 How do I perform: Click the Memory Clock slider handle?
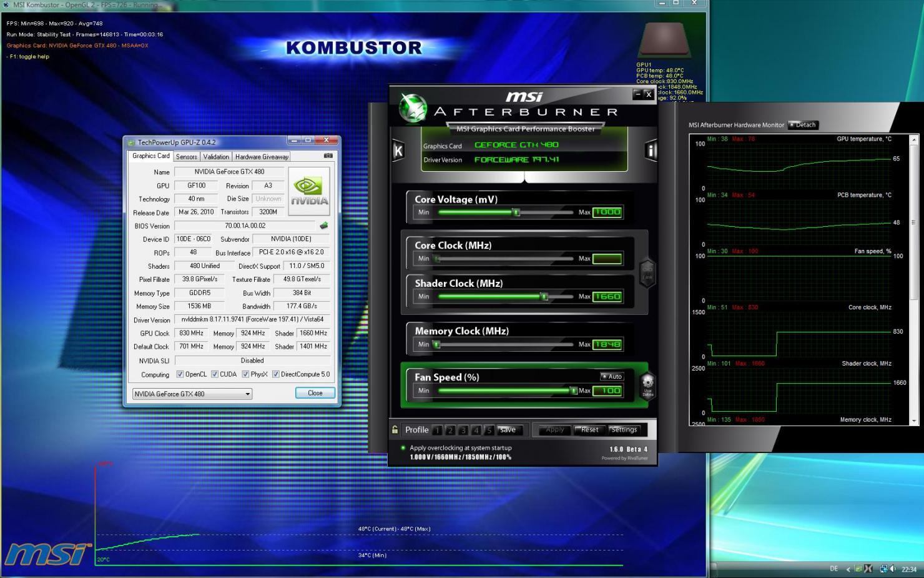point(436,344)
